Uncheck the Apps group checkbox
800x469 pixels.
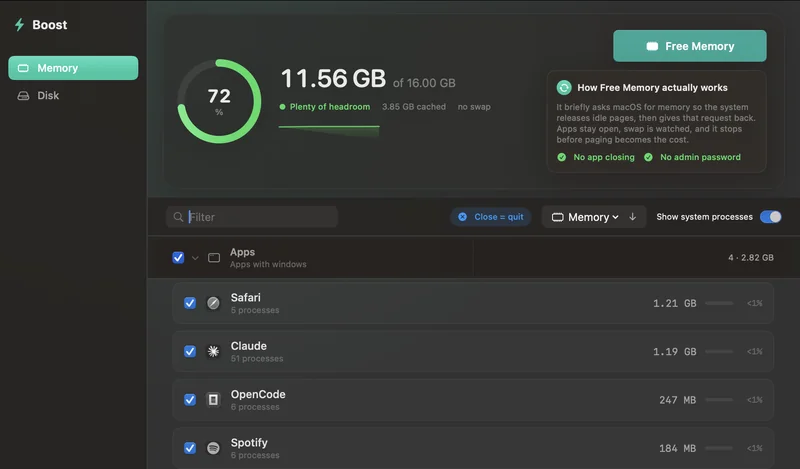click(178, 257)
